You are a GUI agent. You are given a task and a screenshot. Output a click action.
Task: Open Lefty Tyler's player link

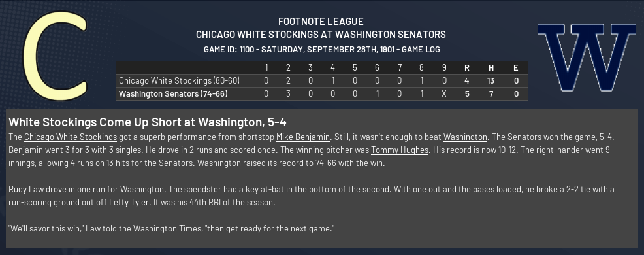click(x=129, y=202)
